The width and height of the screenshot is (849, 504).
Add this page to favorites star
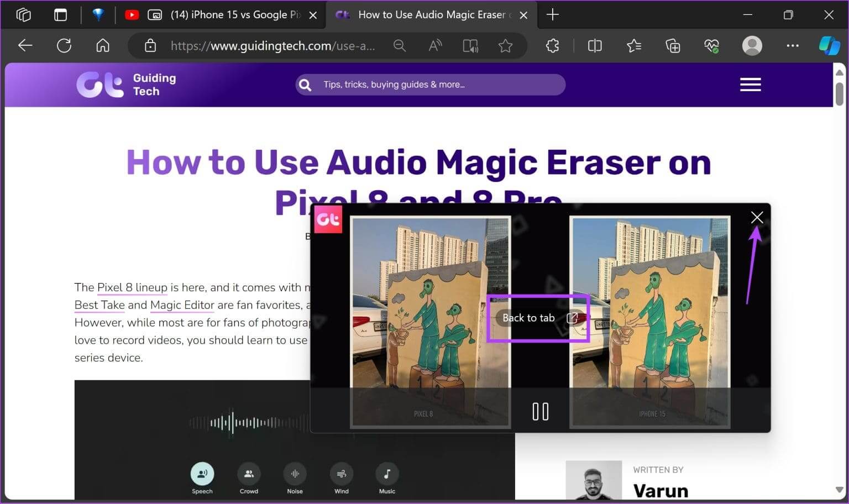point(505,46)
